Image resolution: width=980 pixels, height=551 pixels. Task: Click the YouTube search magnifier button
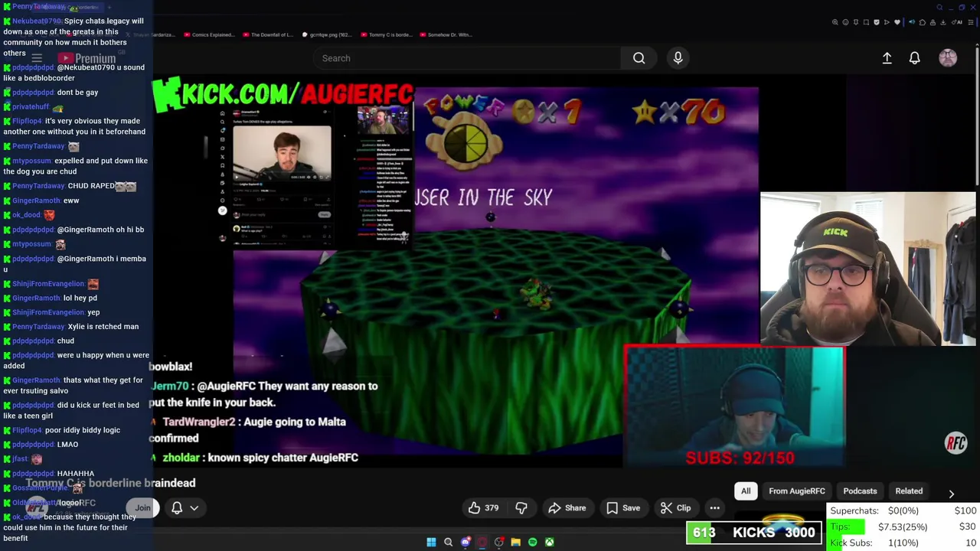[x=639, y=58]
